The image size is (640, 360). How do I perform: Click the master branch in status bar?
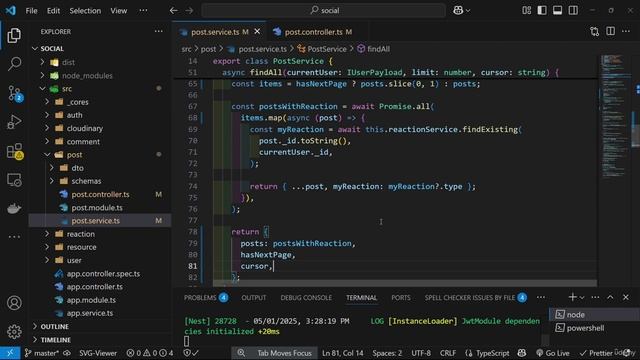coord(42,353)
